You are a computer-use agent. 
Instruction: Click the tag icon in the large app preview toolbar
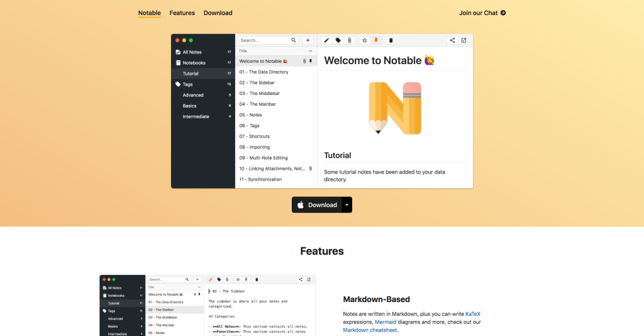pyautogui.click(x=338, y=40)
